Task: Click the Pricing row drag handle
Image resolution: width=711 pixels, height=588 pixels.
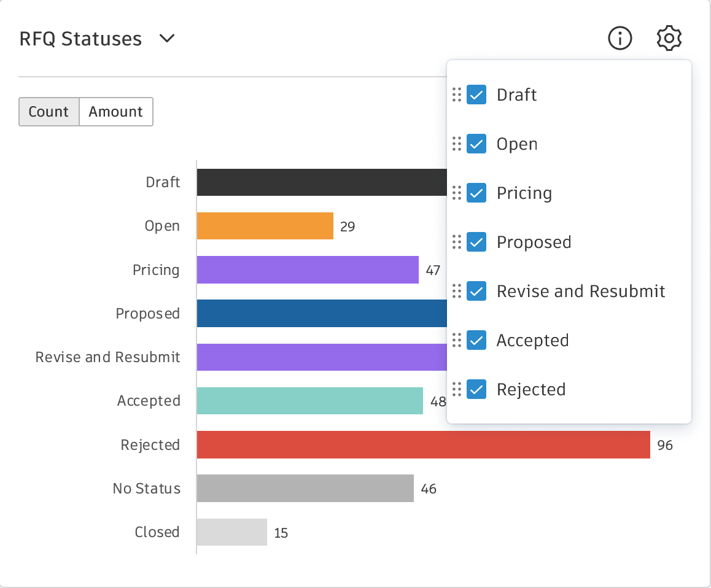Action: click(456, 193)
